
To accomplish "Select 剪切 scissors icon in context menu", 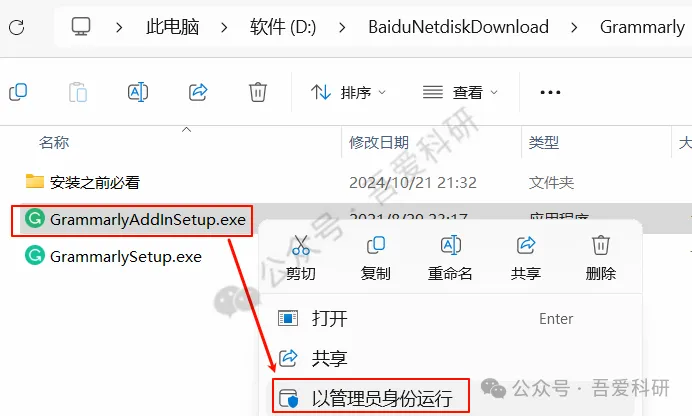I will click(301, 245).
